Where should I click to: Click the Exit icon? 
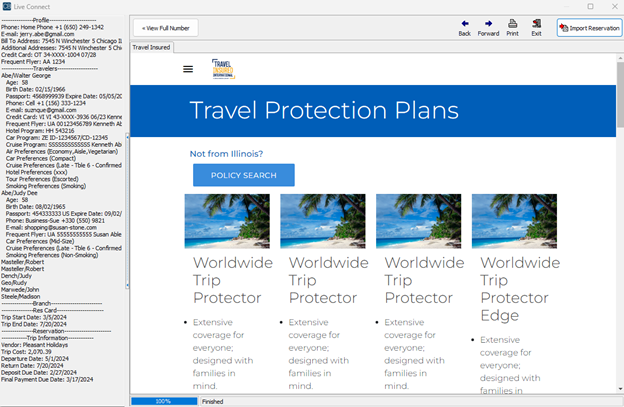point(536,23)
